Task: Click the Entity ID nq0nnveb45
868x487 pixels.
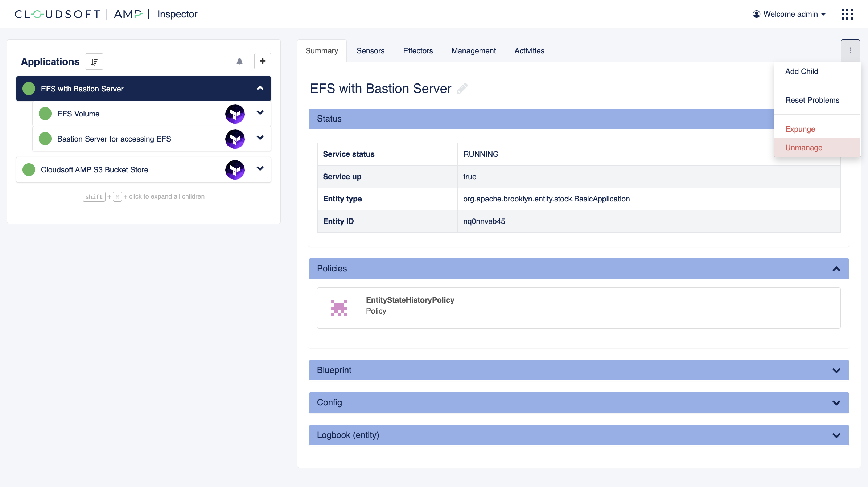Action: coord(484,221)
